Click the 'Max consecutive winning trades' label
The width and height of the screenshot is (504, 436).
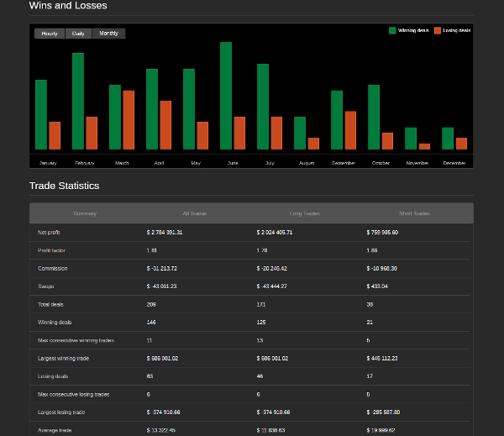coord(76,340)
